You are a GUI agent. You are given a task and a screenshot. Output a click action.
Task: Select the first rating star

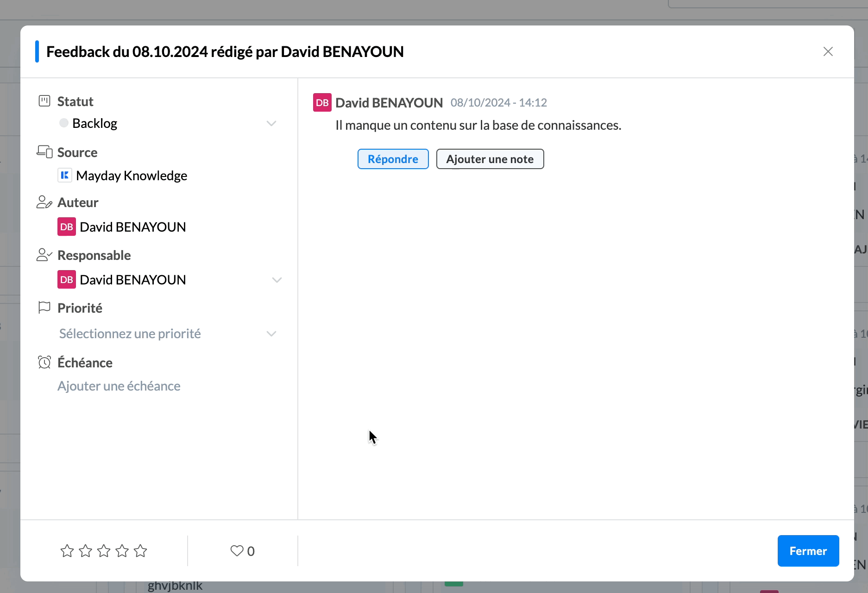[67, 551]
